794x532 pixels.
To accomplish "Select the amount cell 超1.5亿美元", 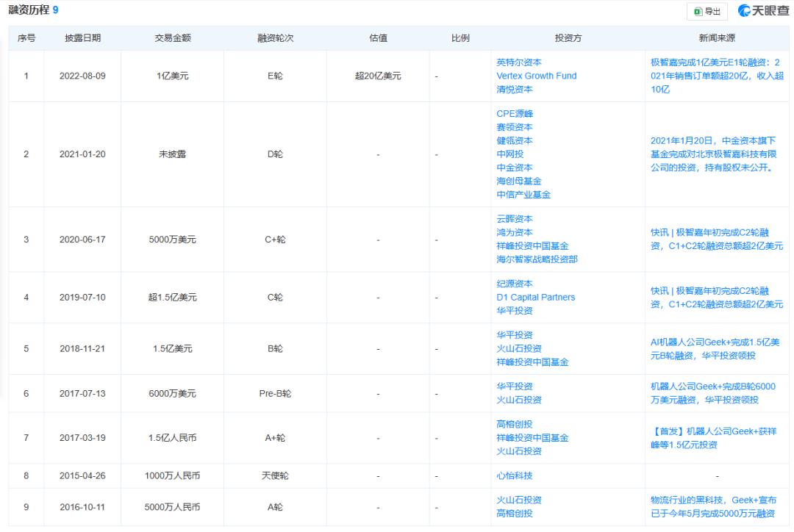I will 172,297.
